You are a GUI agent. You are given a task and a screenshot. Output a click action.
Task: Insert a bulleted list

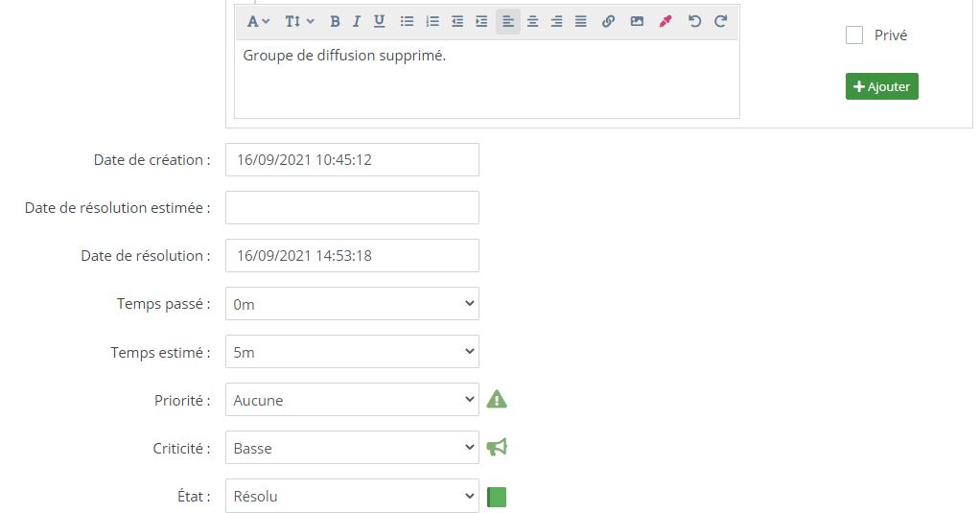point(407,22)
